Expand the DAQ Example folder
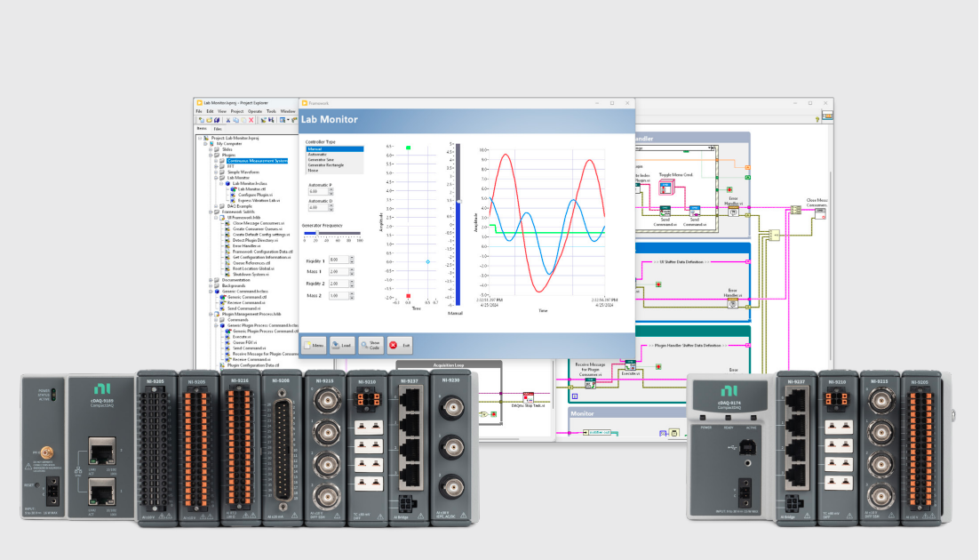This screenshot has width=980, height=560. (216, 205)
